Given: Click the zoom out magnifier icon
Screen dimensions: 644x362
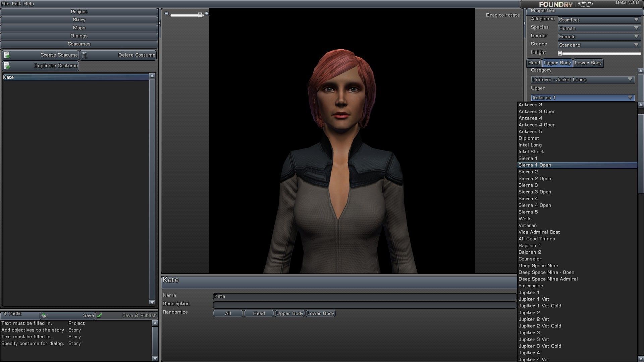Looking at the screenshot, I should (x=167, y=14).
